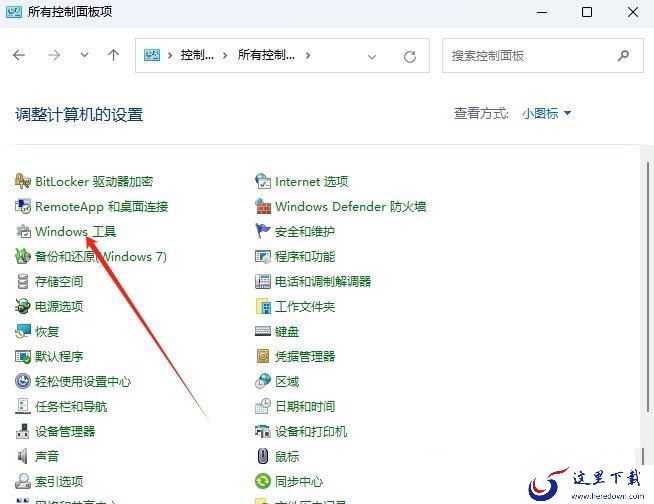Screen dimensions: 654x504
Task: Open the 日期和时间 link
Action: [305, 406]
